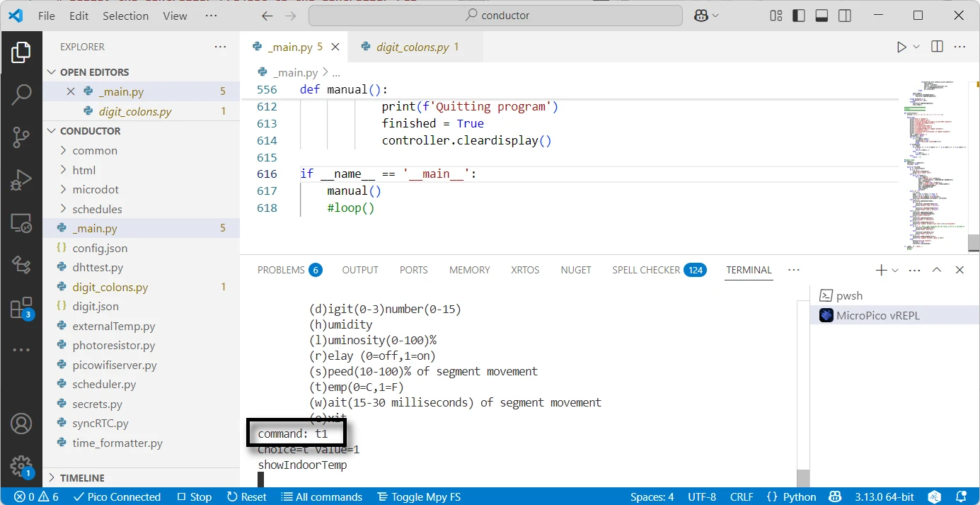Go back with the left arrow
The height and width of the screenshot is (505, 980).
tap(267, 16)
